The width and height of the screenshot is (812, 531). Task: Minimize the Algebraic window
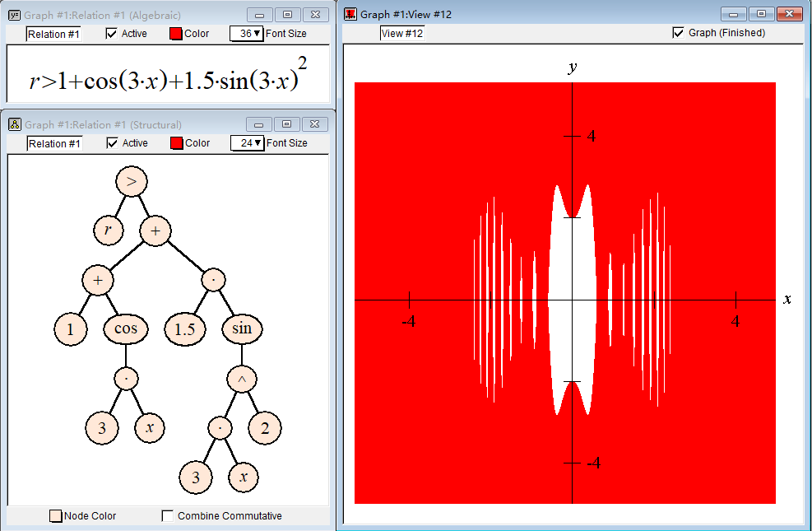(259, 15)
